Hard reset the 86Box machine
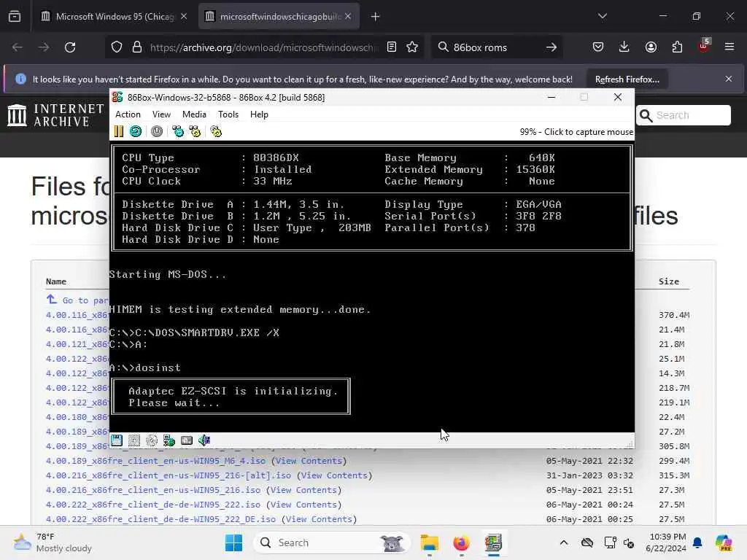The width and height of the screenshot is (747, 560). point(135,131)
